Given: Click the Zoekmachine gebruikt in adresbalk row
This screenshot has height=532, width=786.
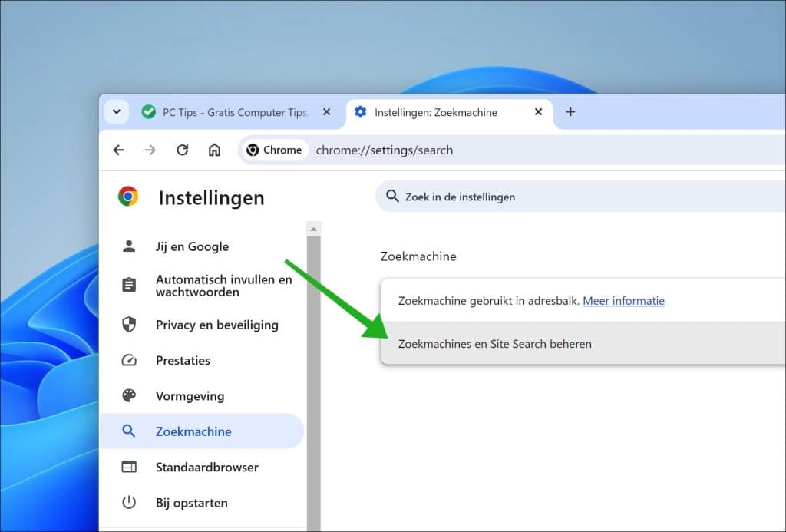Looking at the screenshot, I should (583, 301).
